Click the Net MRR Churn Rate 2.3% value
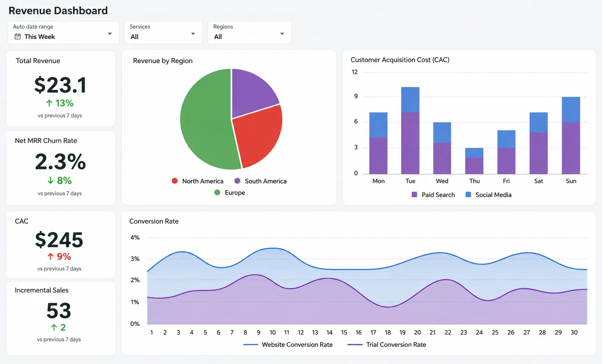This screenshot has height=364, width=602. click(x=60, y=162)
